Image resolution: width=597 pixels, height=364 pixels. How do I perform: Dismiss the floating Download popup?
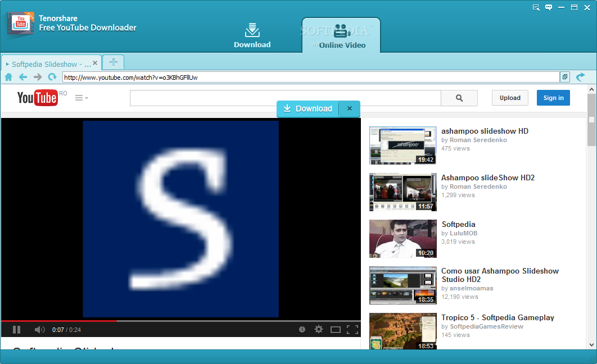(350, 109)
